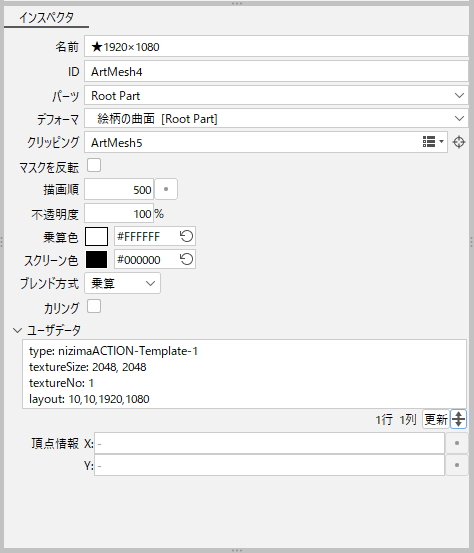The height and width of the screenshot is (553, 474).
Task: Click the 不透明度 value field
Action: pos(119,213)
